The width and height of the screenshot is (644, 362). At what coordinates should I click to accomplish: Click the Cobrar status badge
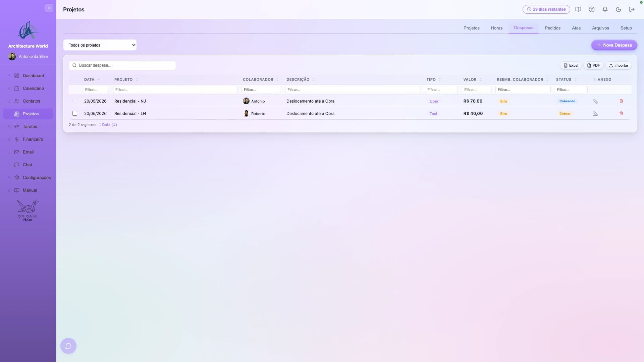click(565, 113)
